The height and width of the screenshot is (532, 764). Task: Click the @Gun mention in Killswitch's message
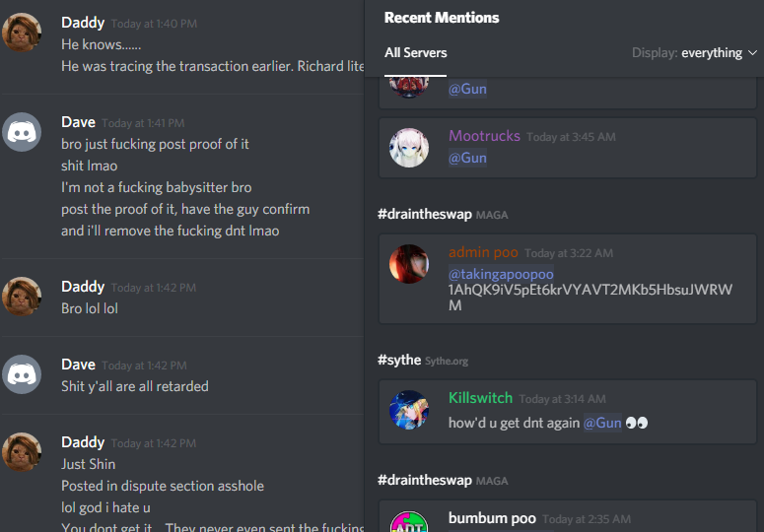tap(602, 423)
